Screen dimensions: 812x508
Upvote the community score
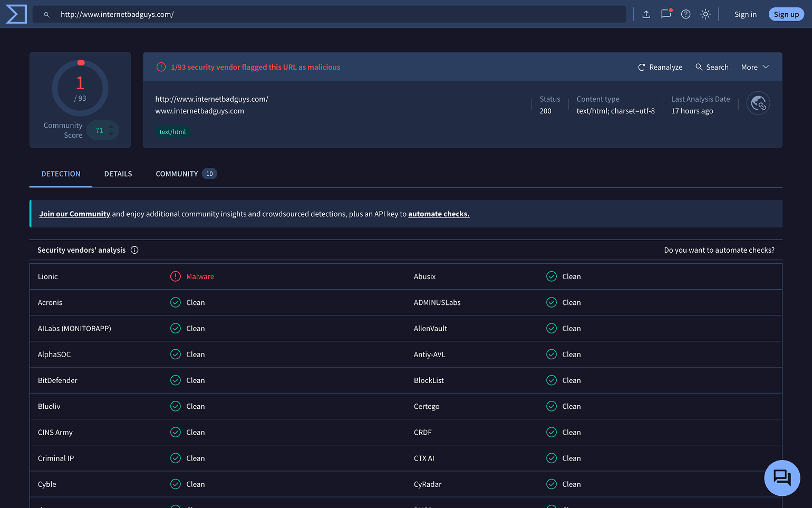point(111,126)
